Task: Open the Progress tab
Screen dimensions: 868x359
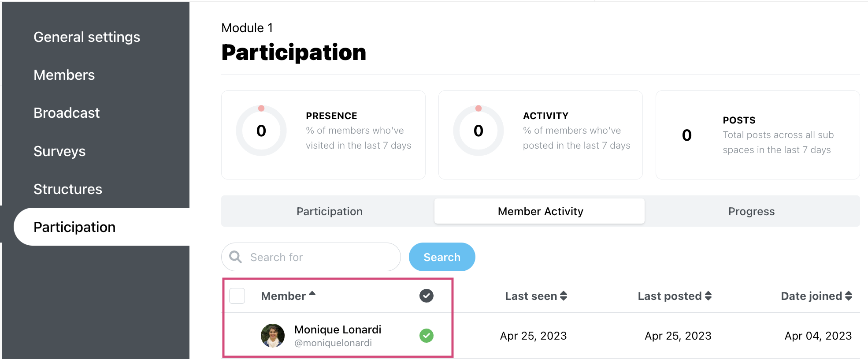Action: pyautogui.click(x=751, y=211)
